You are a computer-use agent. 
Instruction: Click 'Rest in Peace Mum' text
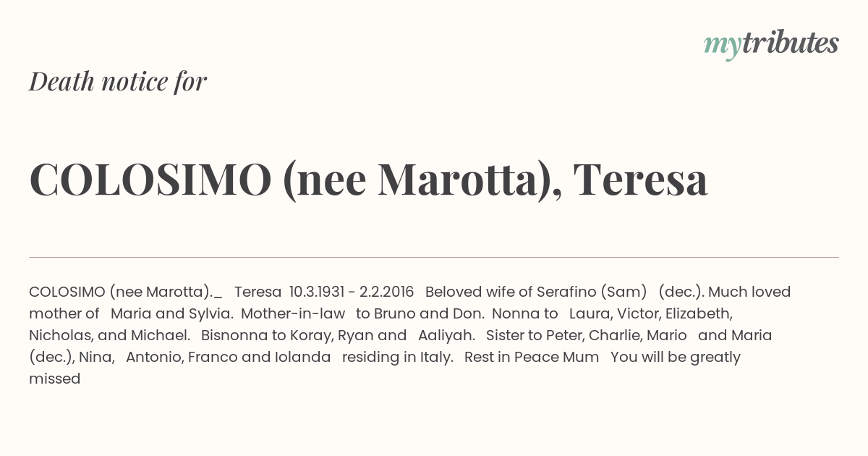(x=532, y=357)
